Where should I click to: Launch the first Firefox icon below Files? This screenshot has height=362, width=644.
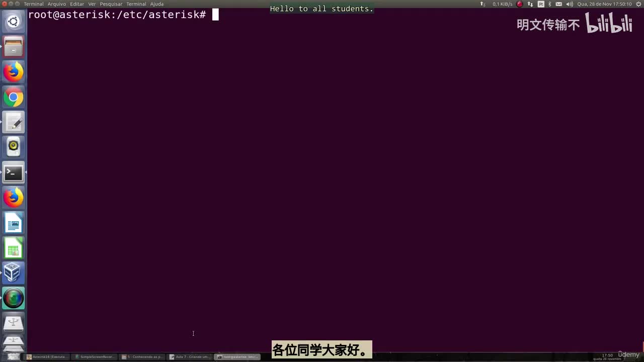(14, 72)
